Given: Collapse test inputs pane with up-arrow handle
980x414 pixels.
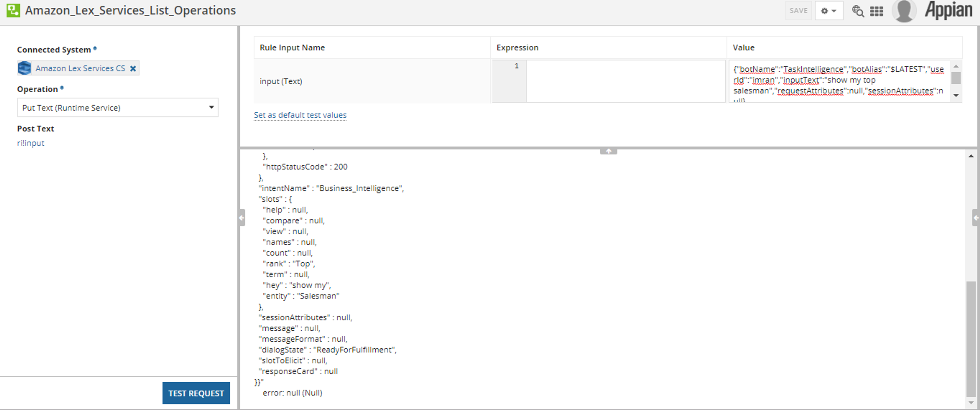Looking at the screenshot, I should point(608,151).
